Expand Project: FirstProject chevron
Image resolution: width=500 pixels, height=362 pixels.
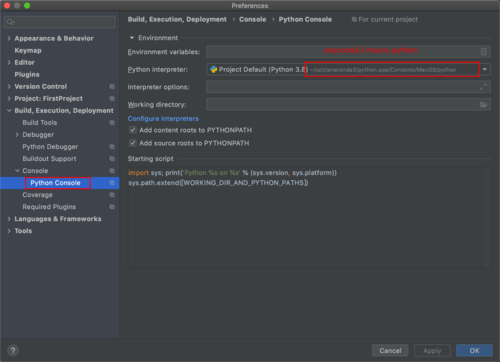click(x=9, y=99)
